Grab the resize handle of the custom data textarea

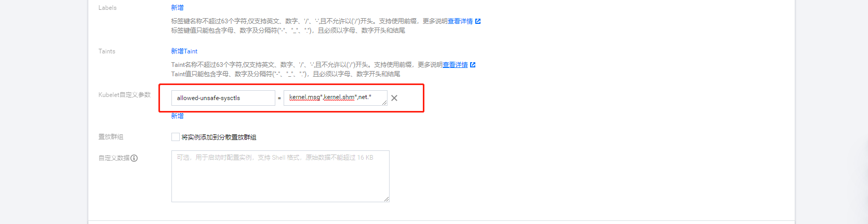[386, 199]
